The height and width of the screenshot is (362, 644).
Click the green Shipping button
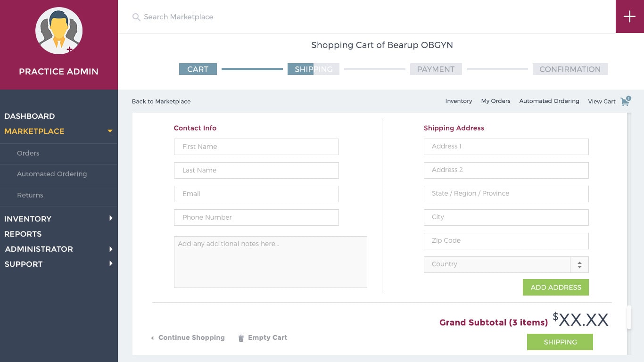560,342
